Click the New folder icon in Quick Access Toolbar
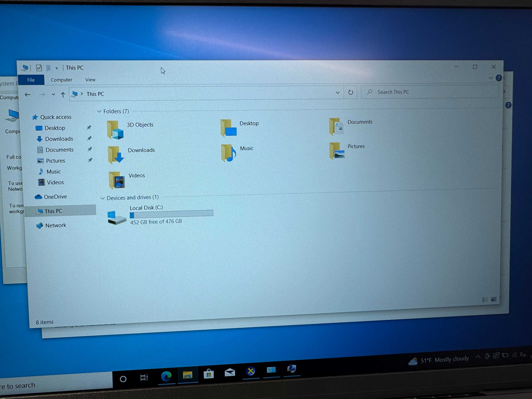The width and height of the screenshot is (532, 399). tap(49, 68)
